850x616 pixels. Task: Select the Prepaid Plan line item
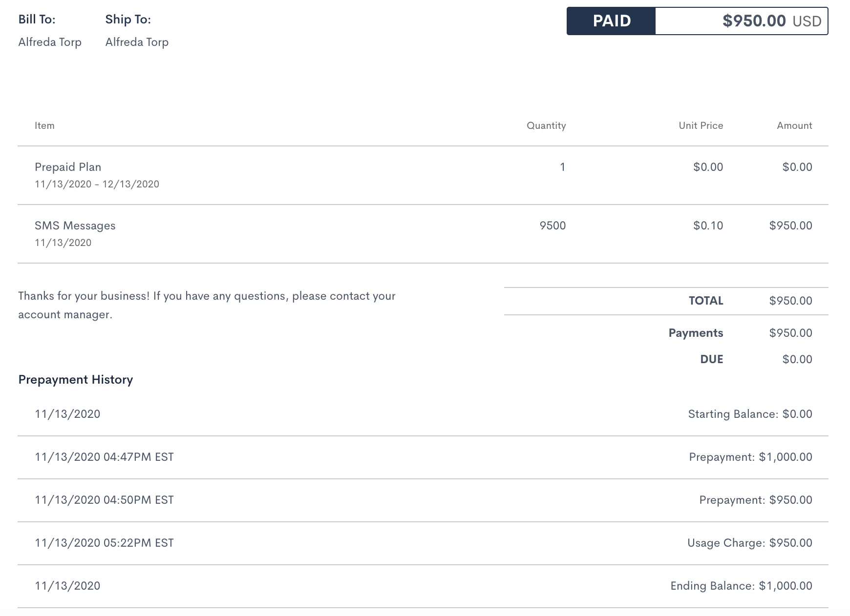point(68,167)
